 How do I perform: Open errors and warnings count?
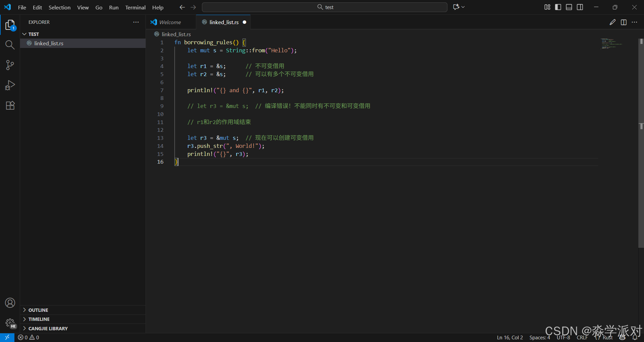click(29, 337)
